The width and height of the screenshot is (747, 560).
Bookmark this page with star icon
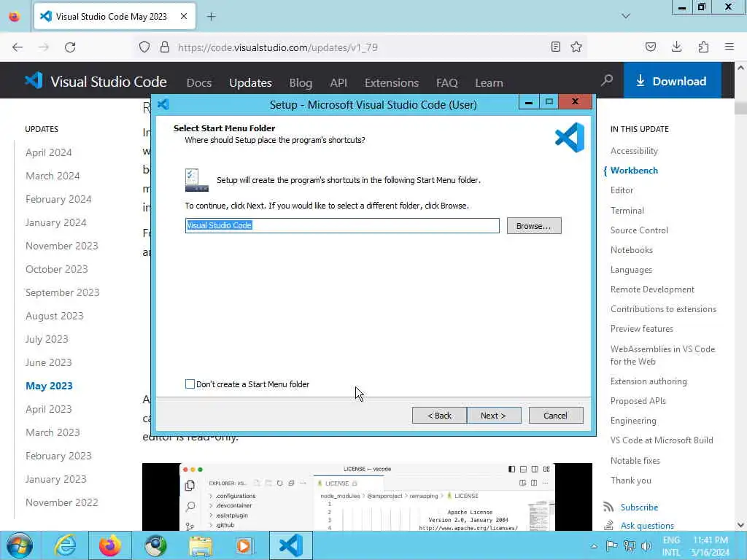[x=576, y=47]
